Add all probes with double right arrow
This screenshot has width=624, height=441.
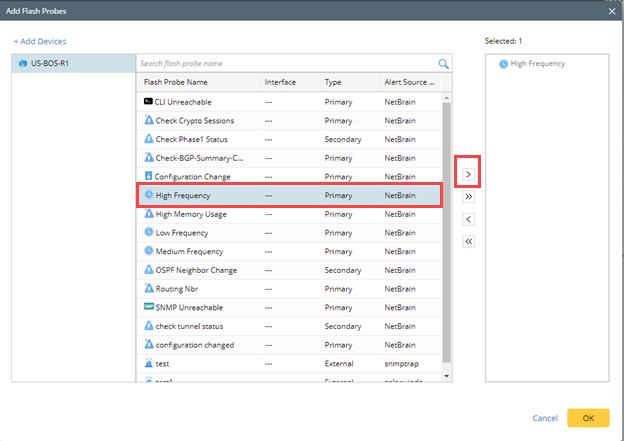point(469,197)
